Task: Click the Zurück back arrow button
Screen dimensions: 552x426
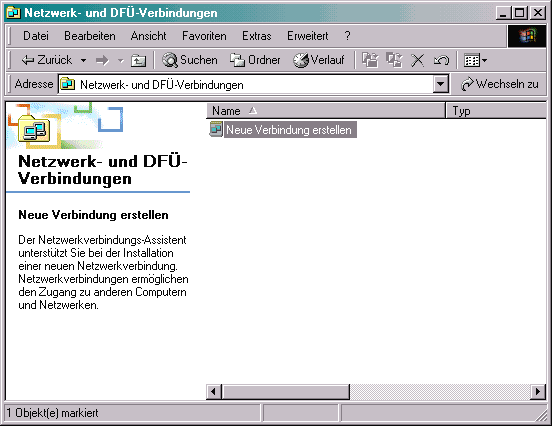Action: point(47,60)
